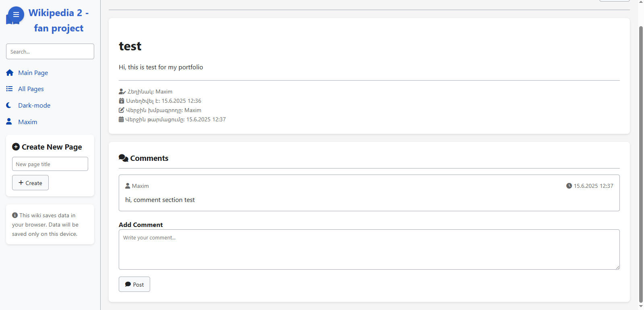Open the Maxim profile menu item
The height and width of the screenshot is (310, 644).
click(x=27, y=122)
